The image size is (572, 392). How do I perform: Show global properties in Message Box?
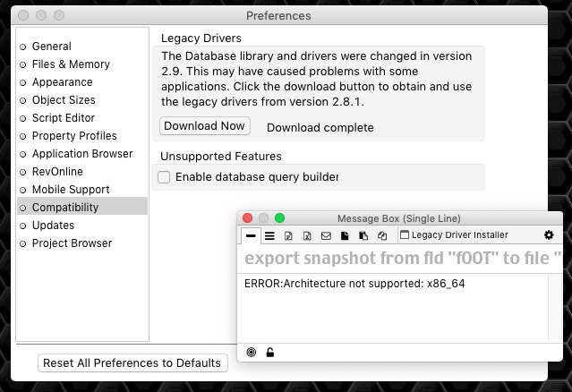[x=288, y=236]
